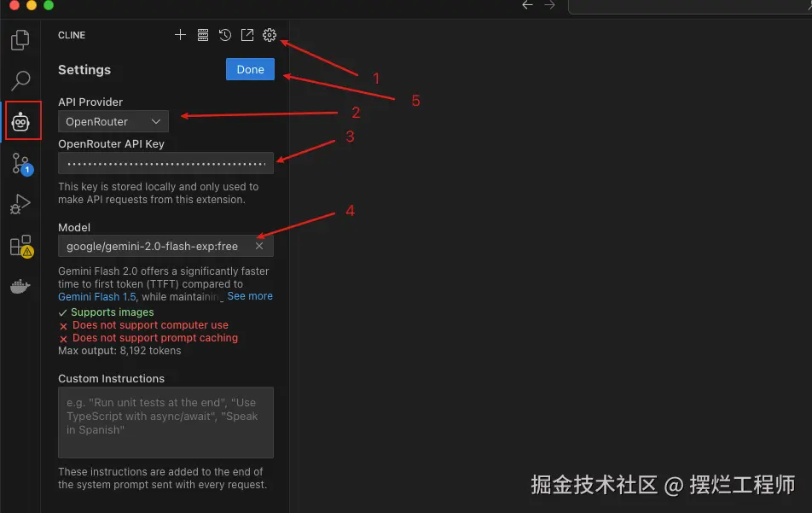Image resolution: width=812 pixels, height=513 pixels.
Task: Open the Search view in activity bar
Action: coord(20,80)
